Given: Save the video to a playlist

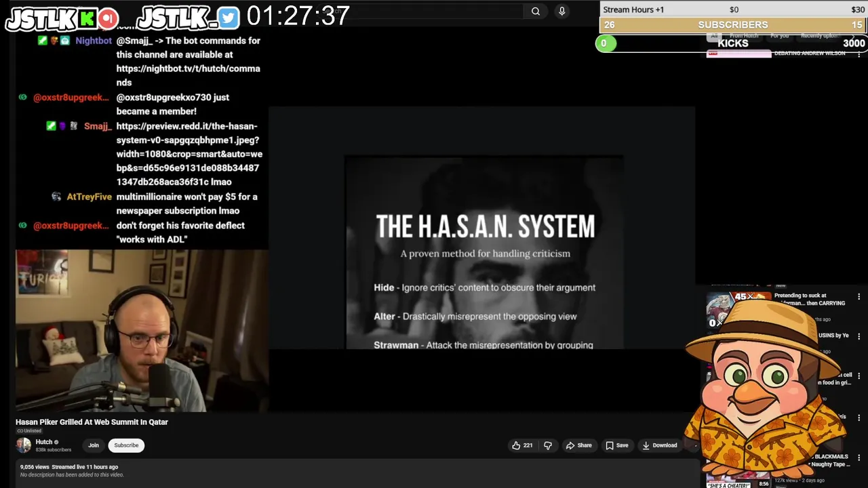Looking at the screenshot, I should point(616,445).
